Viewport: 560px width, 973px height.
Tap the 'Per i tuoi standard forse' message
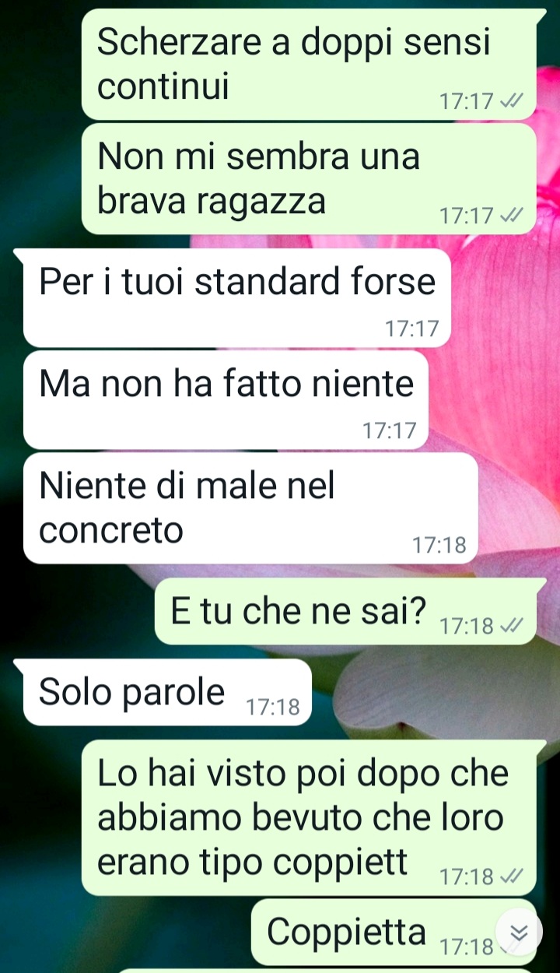237,298
